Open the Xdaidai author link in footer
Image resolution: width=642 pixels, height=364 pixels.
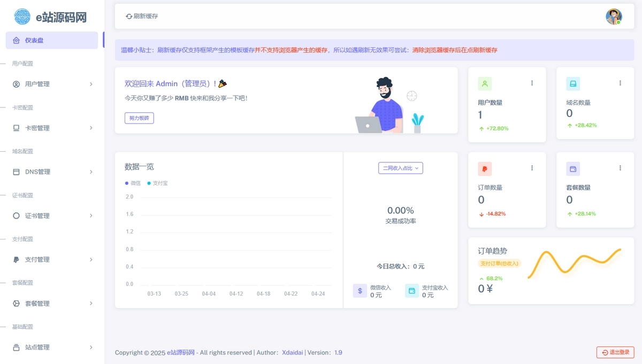click(x=293, y=353)
